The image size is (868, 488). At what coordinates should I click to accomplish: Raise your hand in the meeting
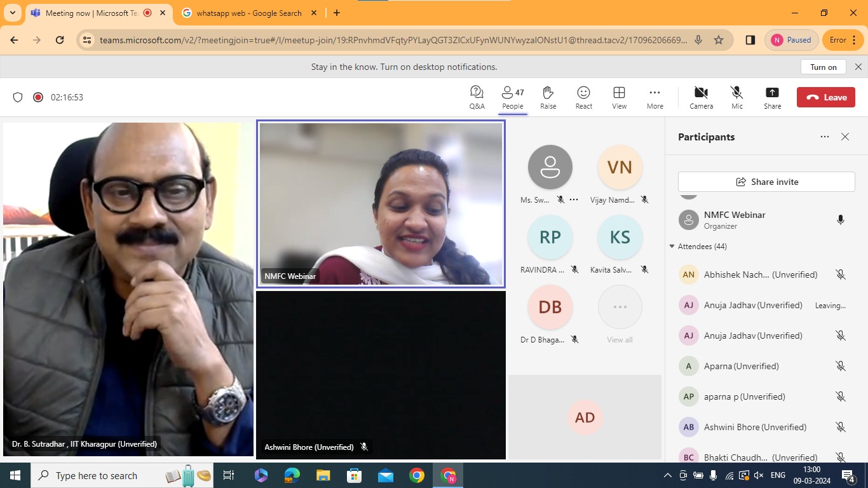[x=548, y=97]
